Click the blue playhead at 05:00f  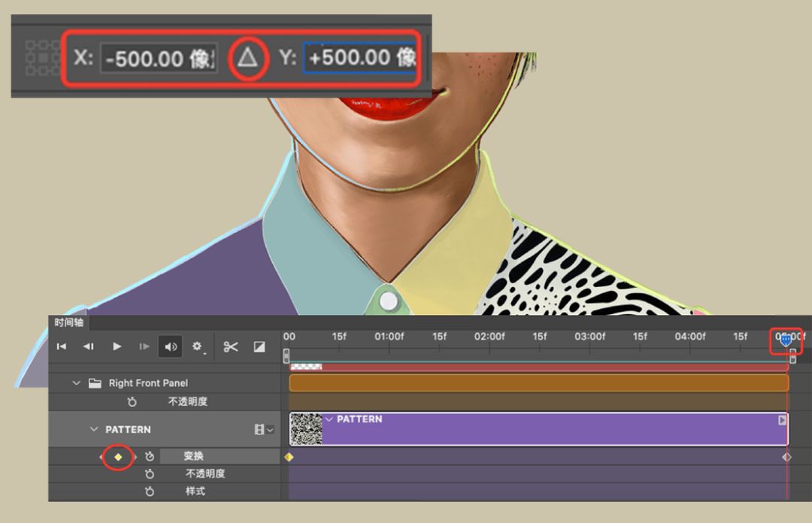pyautogui.click(x=786, y=340)
